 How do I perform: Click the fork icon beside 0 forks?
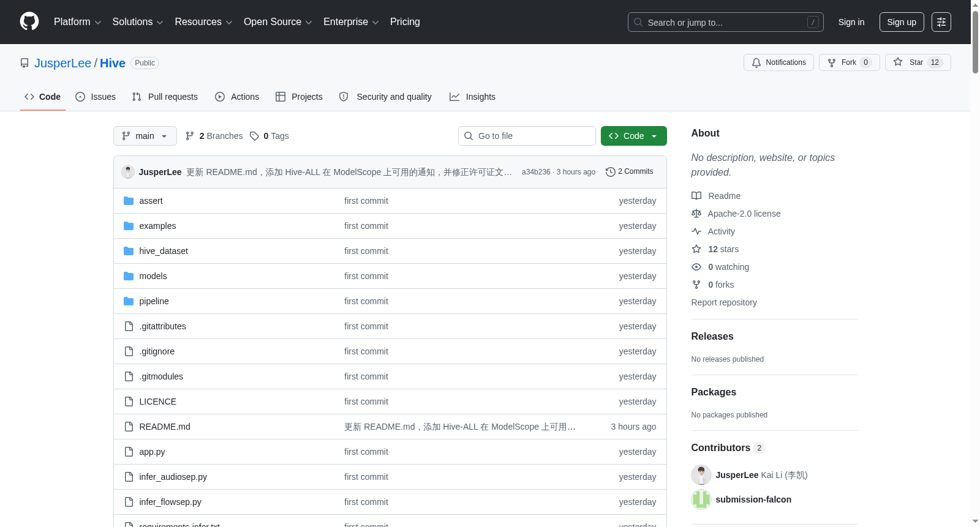click(696, 285)
